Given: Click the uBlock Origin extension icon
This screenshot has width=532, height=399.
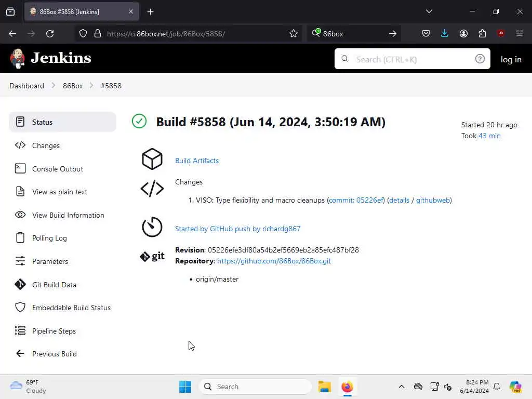Looking at the screenshot, I should coord(501,33).
